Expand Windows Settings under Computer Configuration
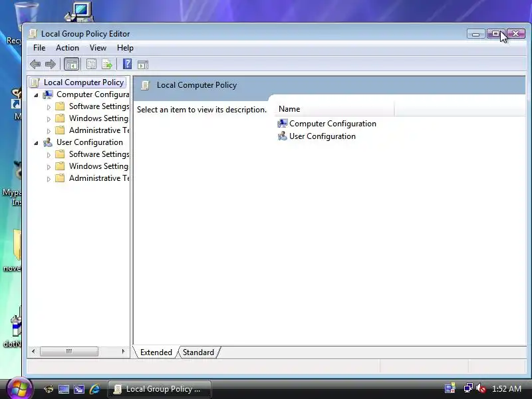The height and width of the screenshot is (399, 532). [49, 119]
